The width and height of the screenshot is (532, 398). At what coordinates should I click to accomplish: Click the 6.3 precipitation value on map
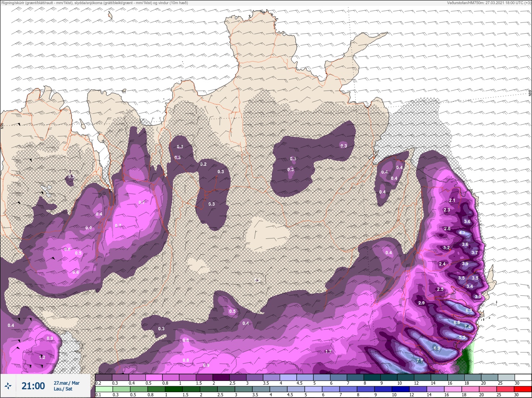tap(469, 310)
